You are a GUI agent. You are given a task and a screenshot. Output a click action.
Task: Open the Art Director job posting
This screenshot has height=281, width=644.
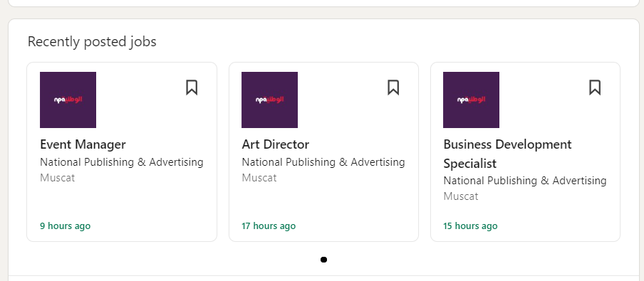(275, 144)
